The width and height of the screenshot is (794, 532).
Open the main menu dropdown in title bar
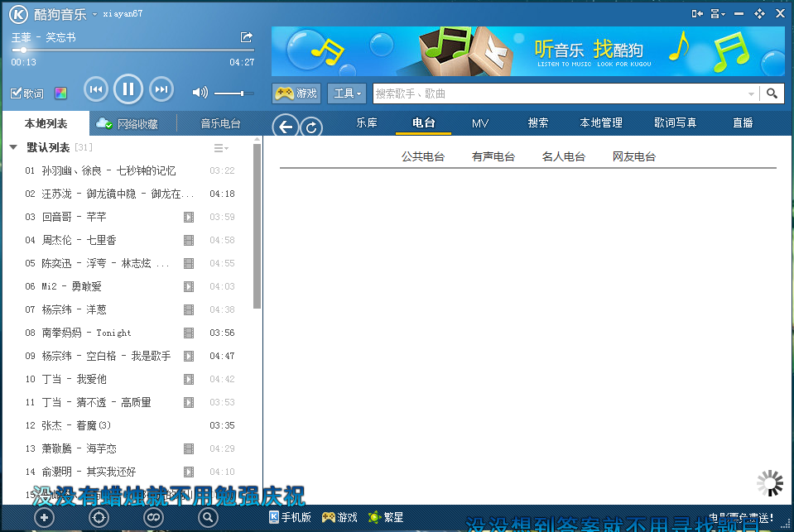pyautogui.click(x=718, y=14)
